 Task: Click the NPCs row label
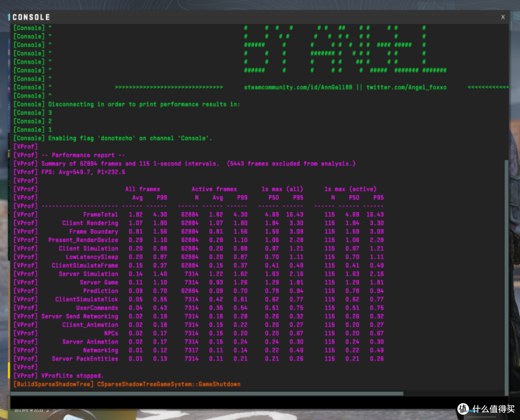(111, 333)
